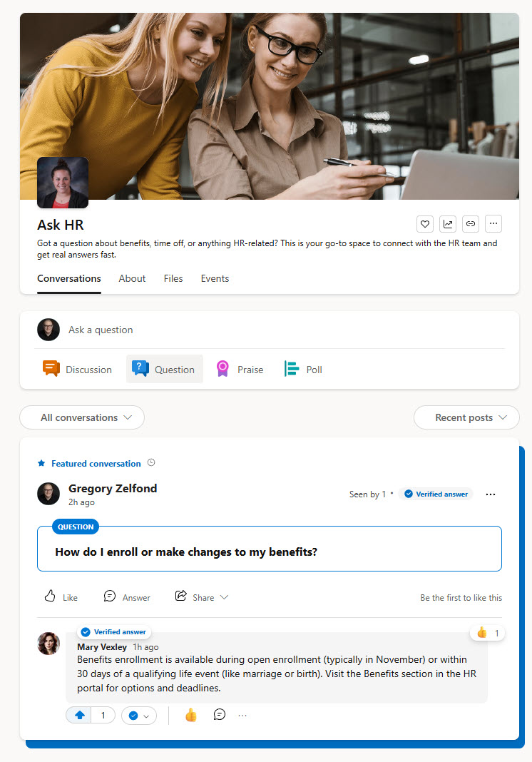Viewport: 532px width, 762px height.
Task: Open community analytics chart icon
Action: 448,224
